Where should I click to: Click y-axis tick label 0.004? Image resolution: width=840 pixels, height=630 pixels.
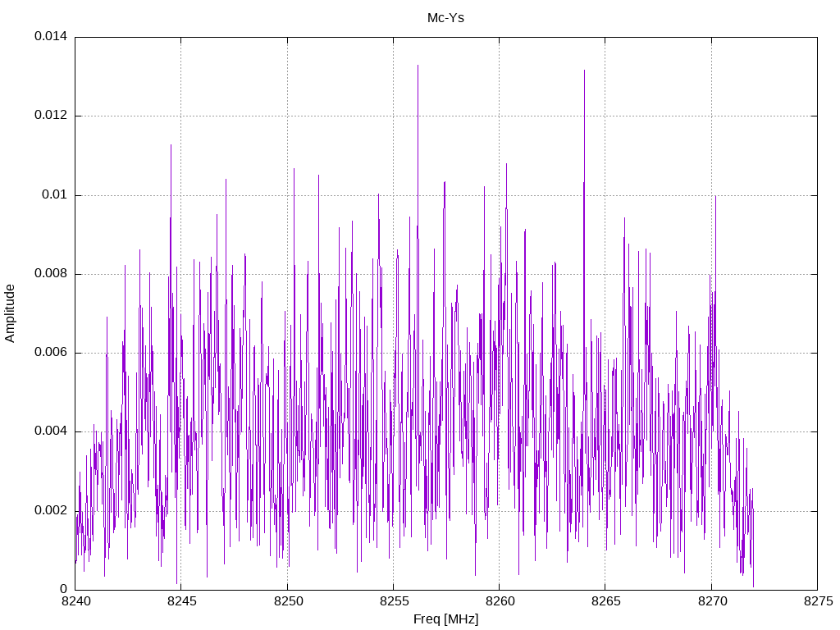click(51, 431)
